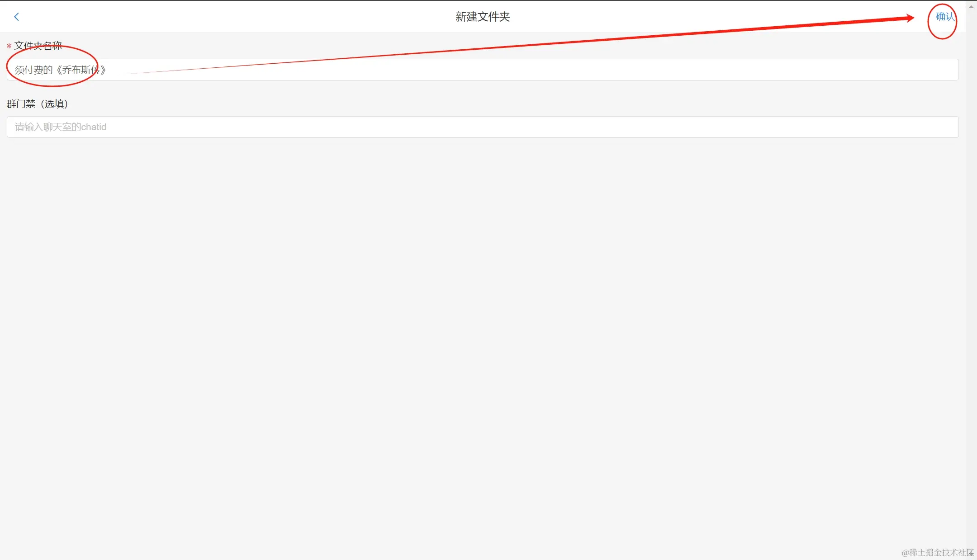977x560 pixels.
Task: Click the red arrowhead pointing to 确认
Action: tap(907, 18)
